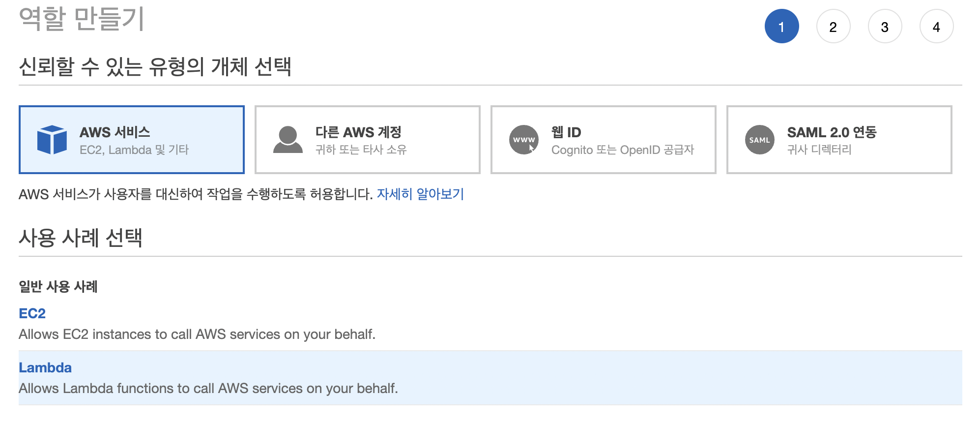Click the blue AWS service cube icon
This screenshot has width=980, height=424.
click(52, 140)
